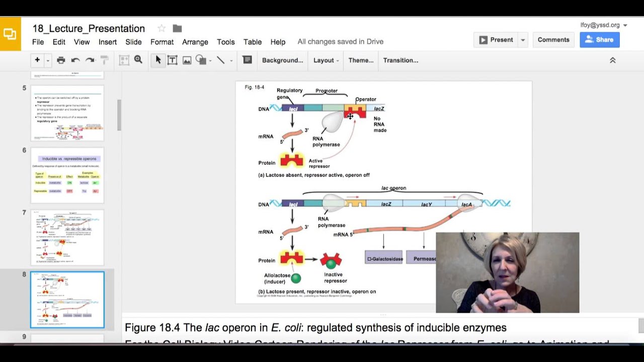644x362 pixels.
Task: Select slide 7 thumbnail in filmstrip
Action: point(67,237)
